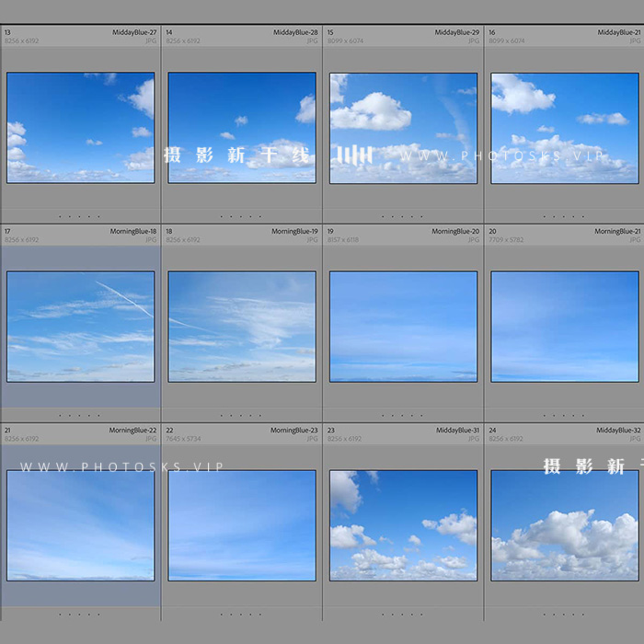Click the file name 'MorningBlue-18'
Screen dimensions: 644x644
(x=133, y=232)
